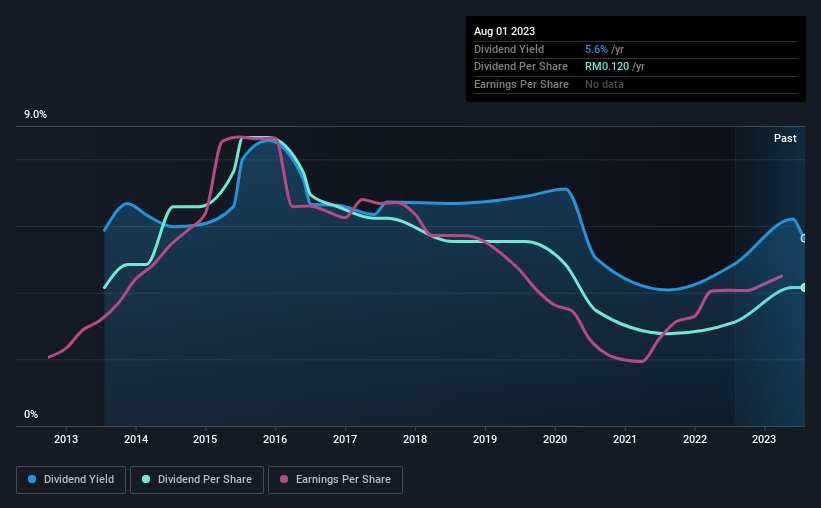Click the 2023 x-axis label

(764, 439)
